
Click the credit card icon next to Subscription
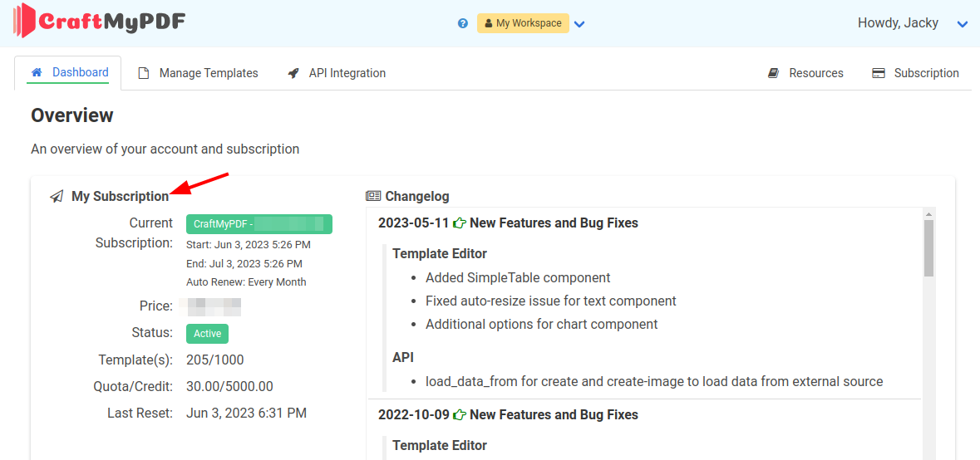(x=879, y=73)
